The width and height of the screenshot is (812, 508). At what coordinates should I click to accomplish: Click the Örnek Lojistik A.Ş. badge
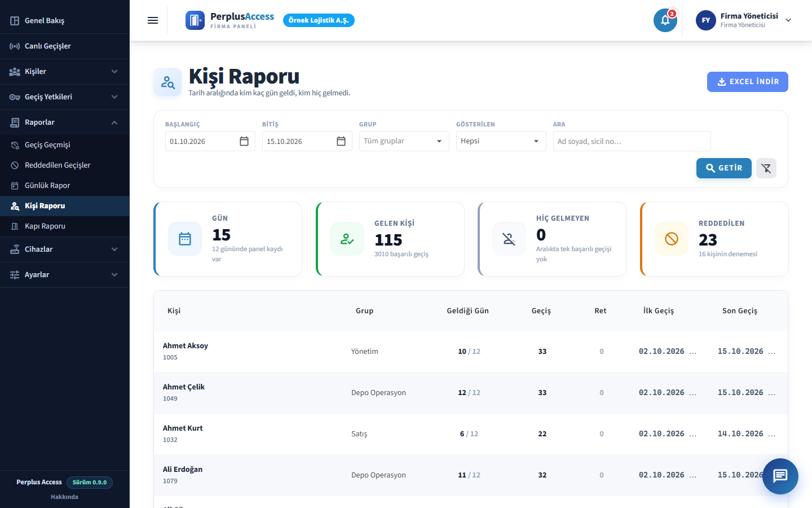point(319,20)
